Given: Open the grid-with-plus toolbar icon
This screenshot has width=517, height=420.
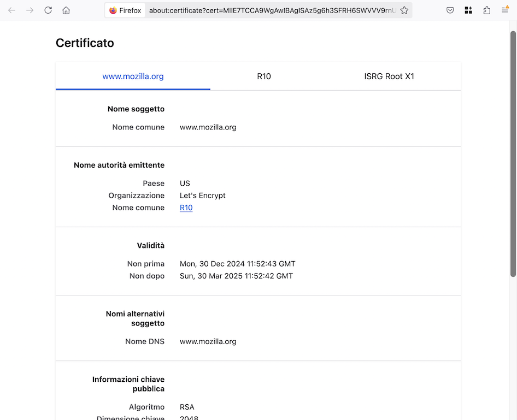Looking at the screenshot, I should click(x=468, y=10).
